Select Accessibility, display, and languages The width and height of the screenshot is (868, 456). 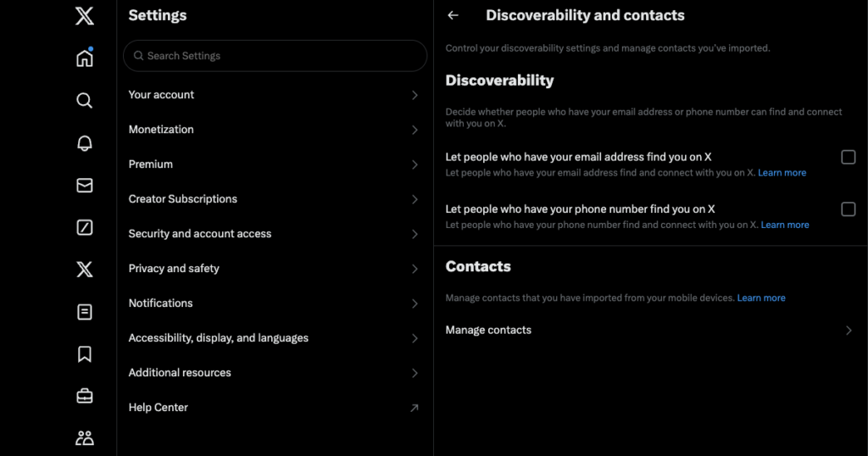[x=275, y=338]
